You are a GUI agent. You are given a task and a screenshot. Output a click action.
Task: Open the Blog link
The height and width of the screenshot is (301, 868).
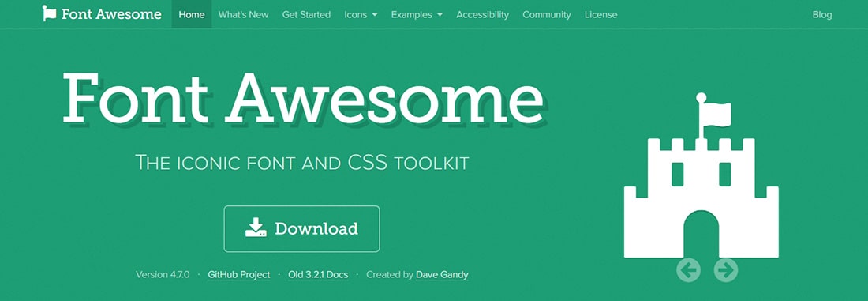pos(822,14)
